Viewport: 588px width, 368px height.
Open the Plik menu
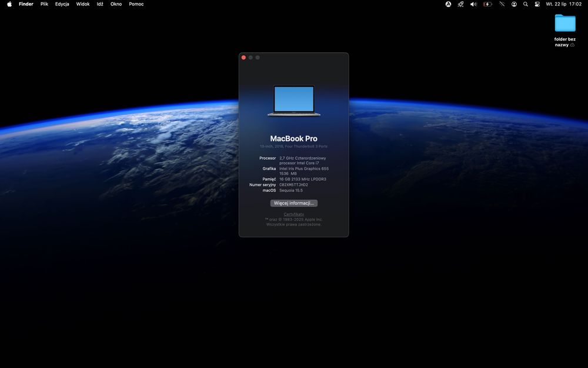coord(44,4)
